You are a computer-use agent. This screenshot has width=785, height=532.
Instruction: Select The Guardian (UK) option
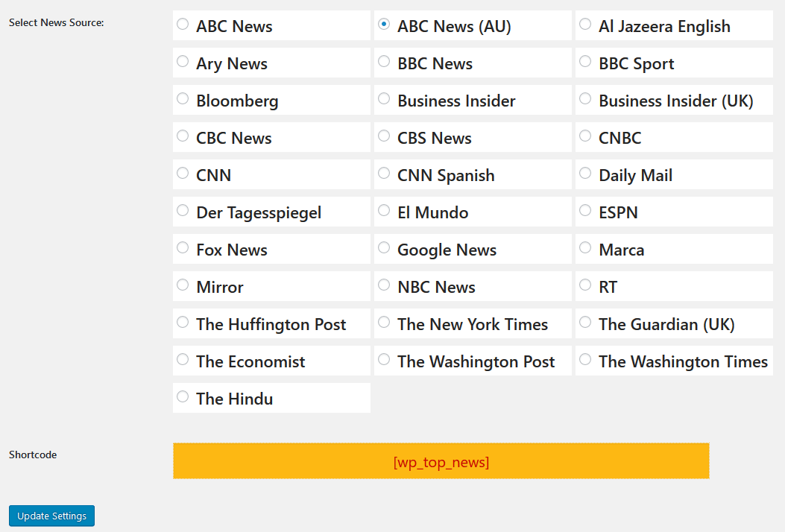[x=585, y=323]
